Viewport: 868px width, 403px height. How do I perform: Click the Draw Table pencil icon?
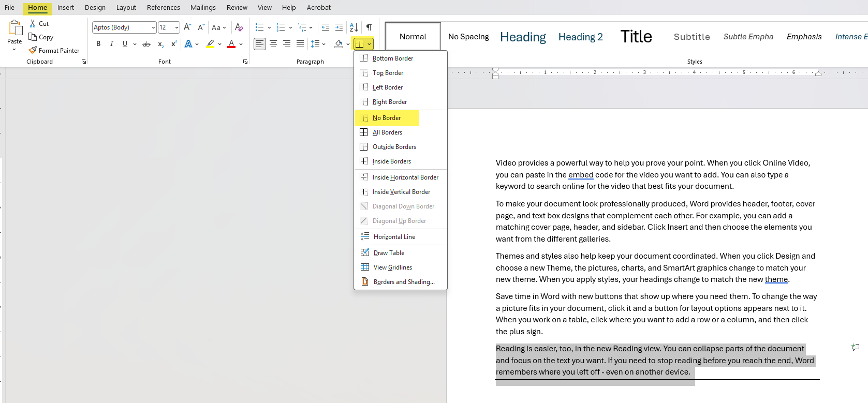pyautogui.click(x=365, y=252)
